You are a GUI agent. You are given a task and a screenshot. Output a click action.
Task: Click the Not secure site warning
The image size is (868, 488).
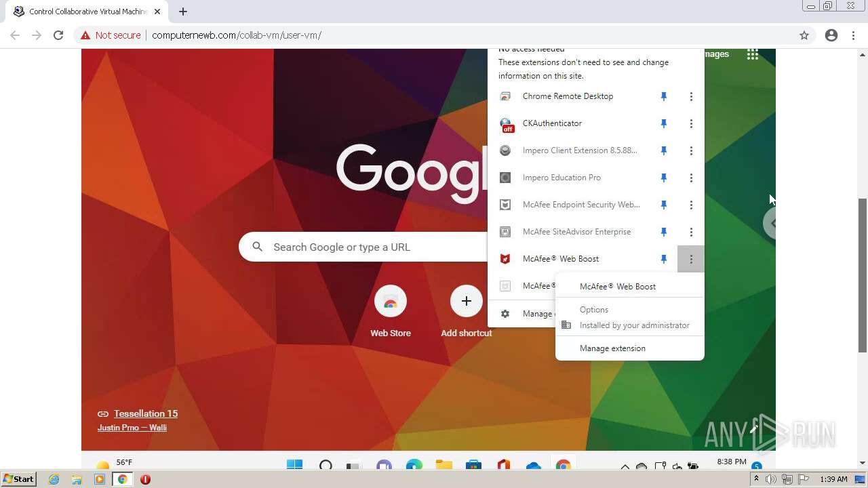click(x=111, y=35)
